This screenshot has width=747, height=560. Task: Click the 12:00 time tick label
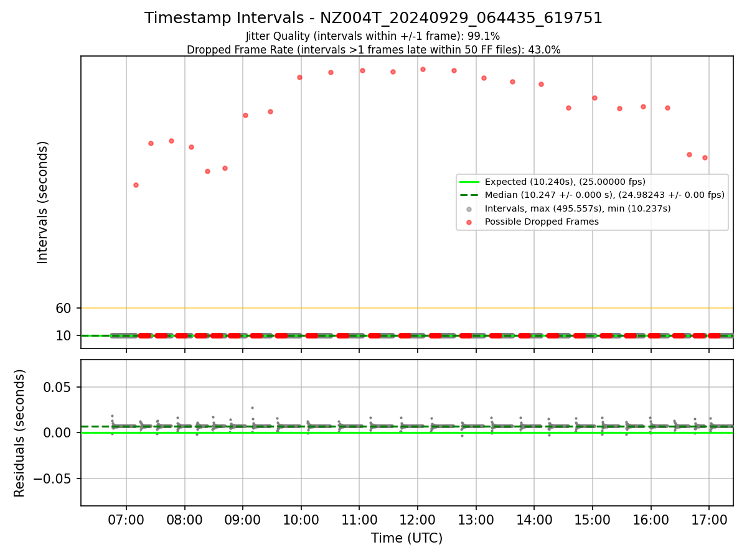418,520
